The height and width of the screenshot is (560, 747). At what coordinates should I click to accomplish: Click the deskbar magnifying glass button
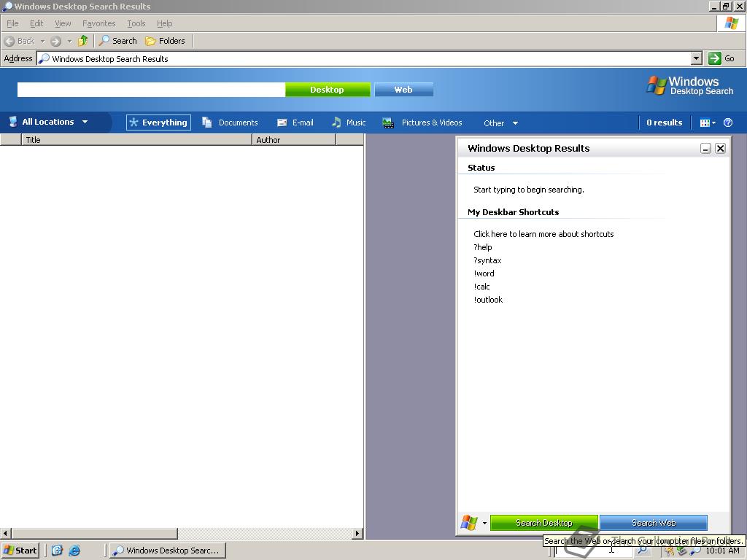tap(642, 551)
